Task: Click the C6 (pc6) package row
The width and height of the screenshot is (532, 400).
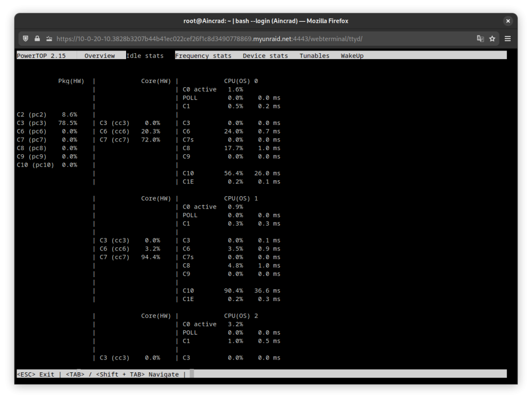Action: (47, 131)
